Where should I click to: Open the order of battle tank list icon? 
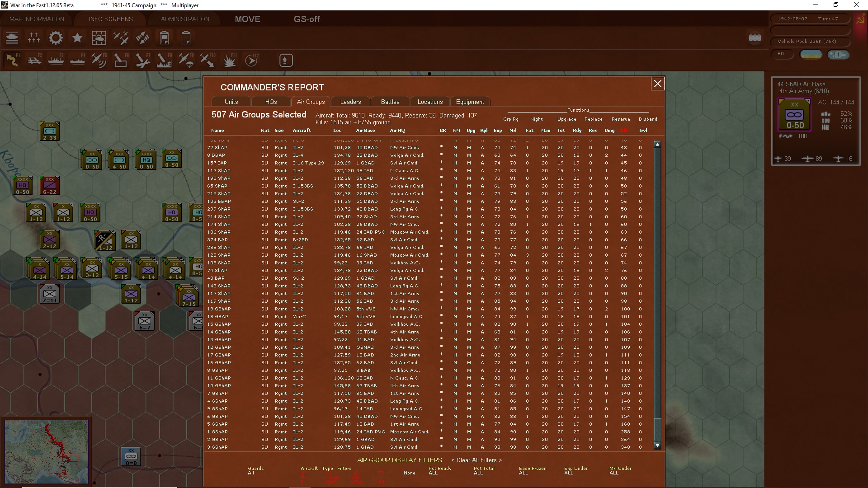[x=12, y=38]
